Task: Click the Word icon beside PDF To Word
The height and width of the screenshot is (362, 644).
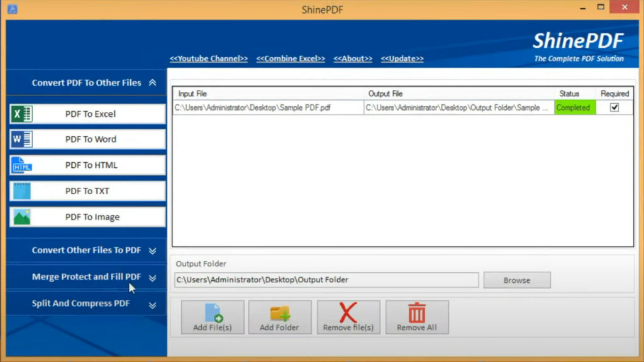Action: pyautogui.click(x=21, y=140)
